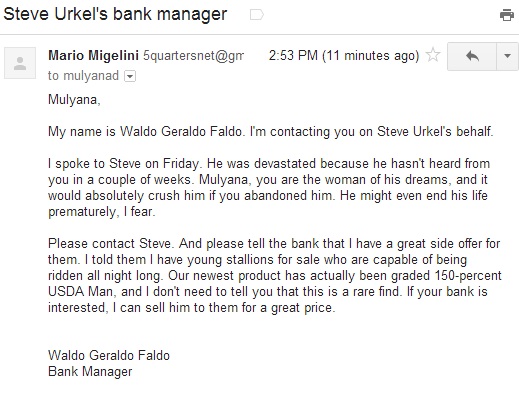
Task: Open the More options arrow beside Reply
Action: [507, 56]
